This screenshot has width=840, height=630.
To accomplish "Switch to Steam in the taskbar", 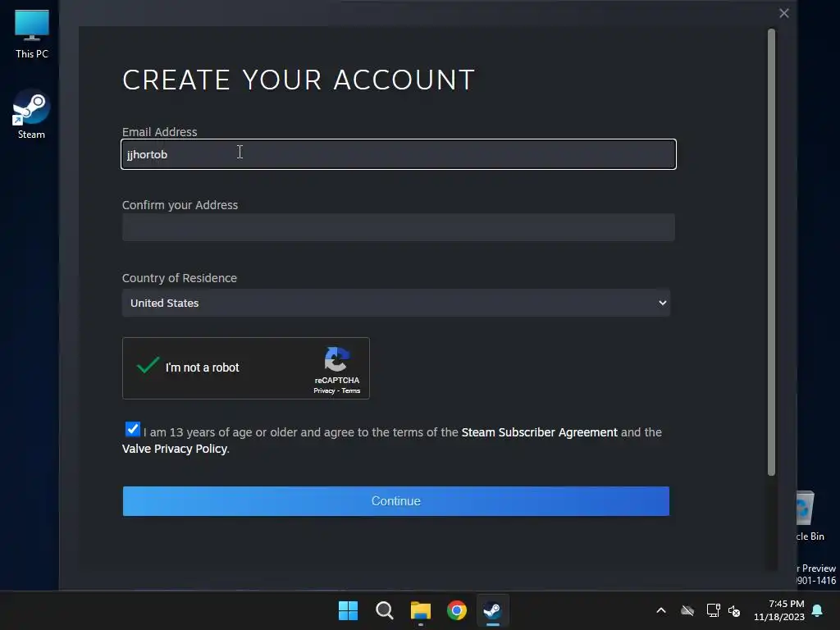I will click(493, 610).
